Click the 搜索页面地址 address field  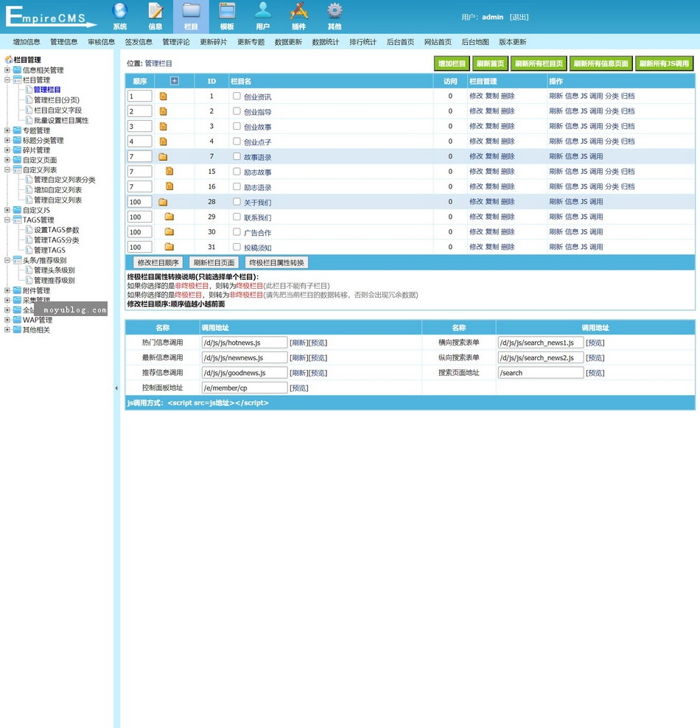[x=540, y=373]
